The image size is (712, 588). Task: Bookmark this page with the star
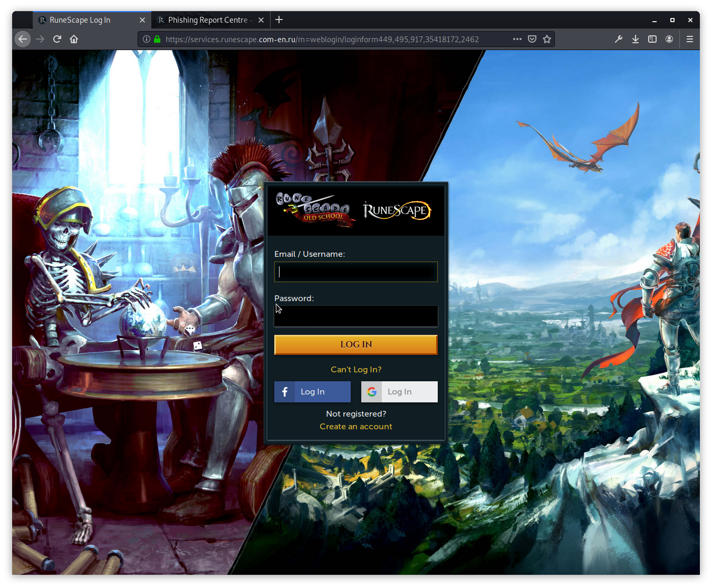[x=547, y=39]
